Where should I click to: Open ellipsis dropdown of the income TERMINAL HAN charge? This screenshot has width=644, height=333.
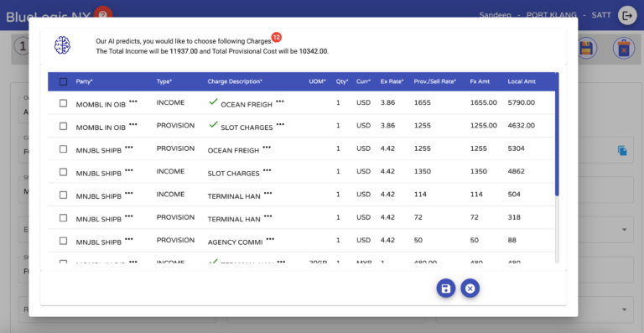coord(267,193)
